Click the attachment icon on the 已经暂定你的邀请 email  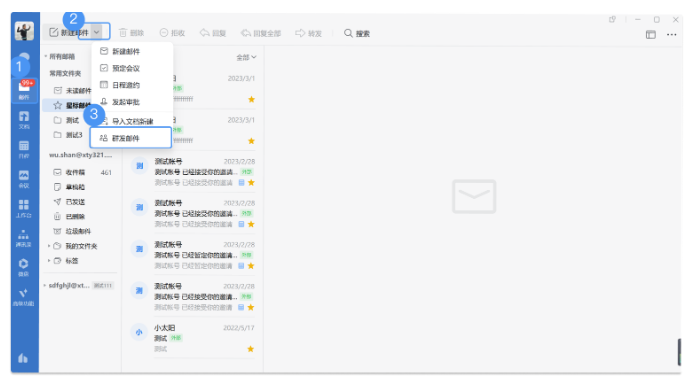241,266
